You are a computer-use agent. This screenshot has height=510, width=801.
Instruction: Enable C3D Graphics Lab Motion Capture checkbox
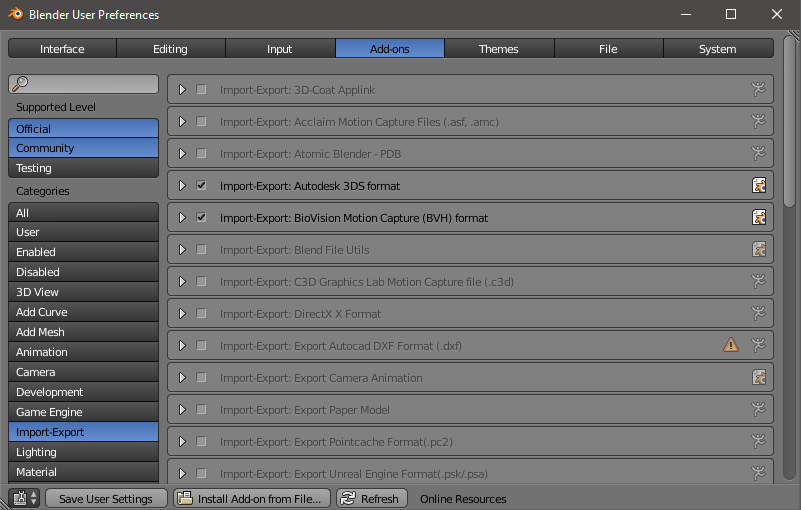pyautogui.click(x=201, y=282)
